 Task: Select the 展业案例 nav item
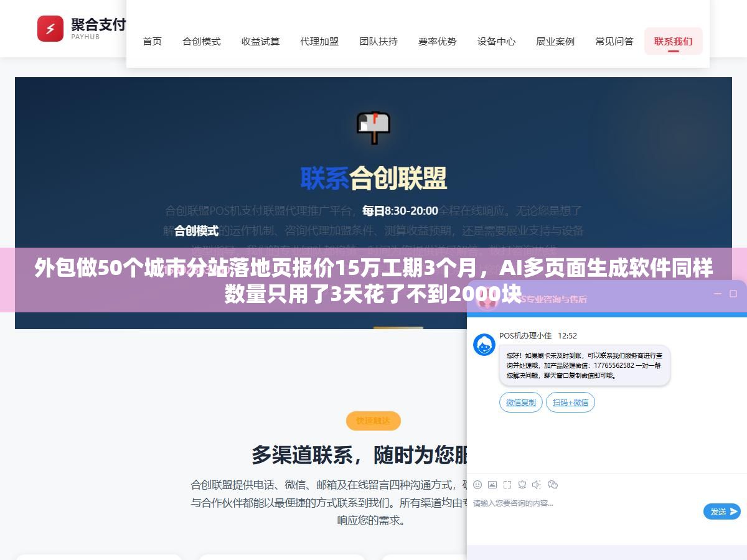point(555,41)
